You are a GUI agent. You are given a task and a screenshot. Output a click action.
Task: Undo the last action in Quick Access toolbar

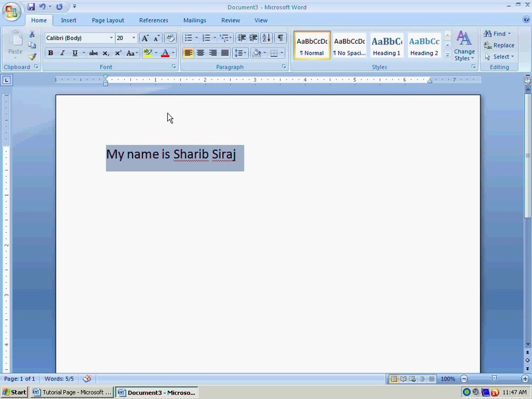43,7
